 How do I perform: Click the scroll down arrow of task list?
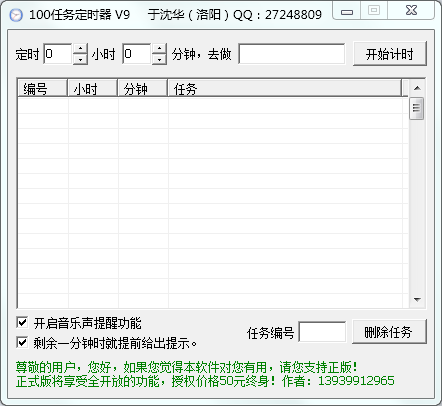coord(417,299)
